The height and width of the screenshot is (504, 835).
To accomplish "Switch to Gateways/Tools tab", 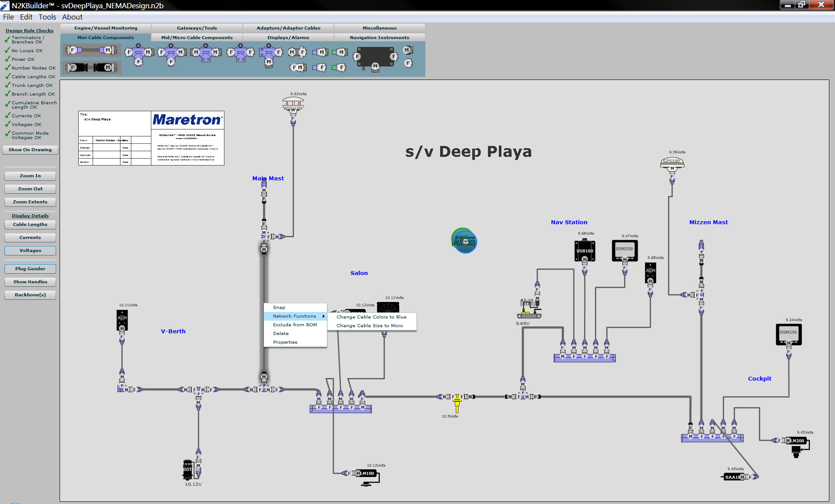I will pos(197,28).
